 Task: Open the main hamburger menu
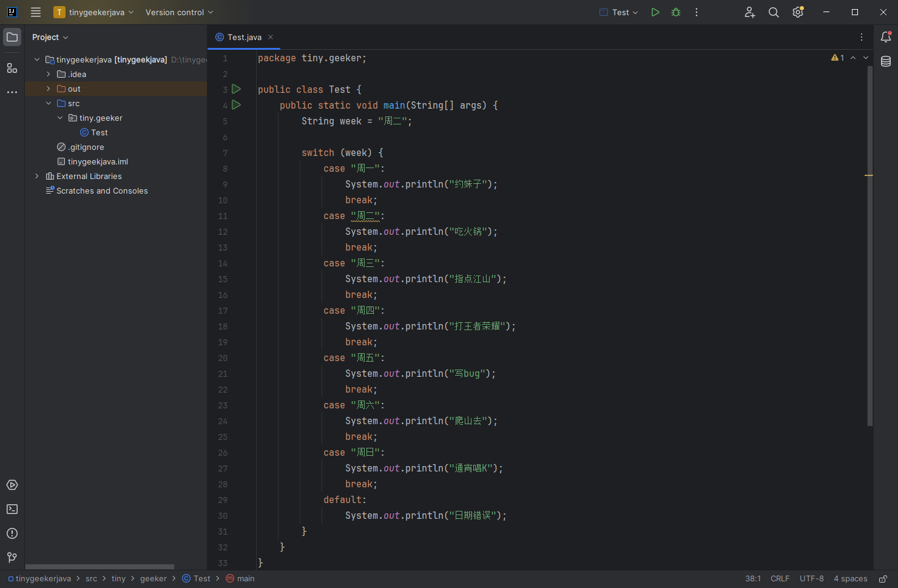[36, 12]
